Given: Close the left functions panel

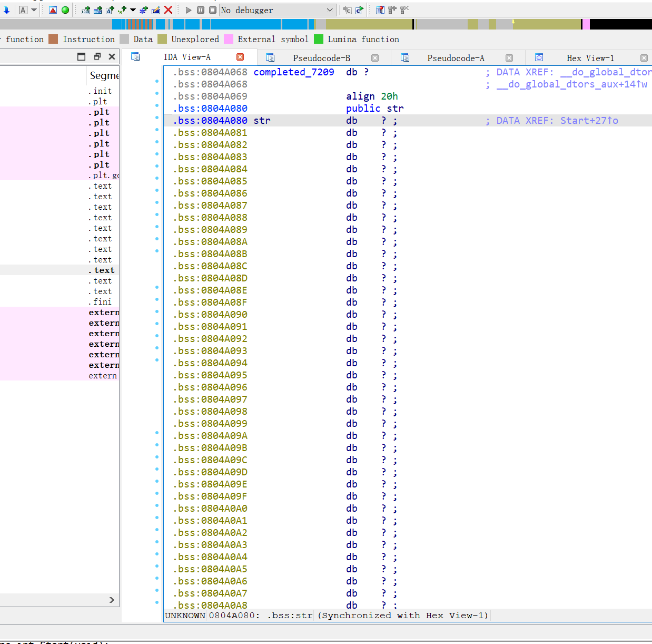Looking at the screenshot, I should (112, 57).
